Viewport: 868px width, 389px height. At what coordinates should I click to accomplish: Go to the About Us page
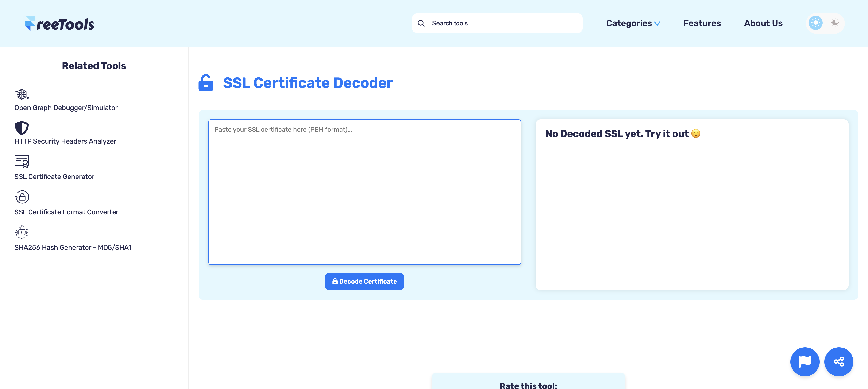click(x=763, y=23)
